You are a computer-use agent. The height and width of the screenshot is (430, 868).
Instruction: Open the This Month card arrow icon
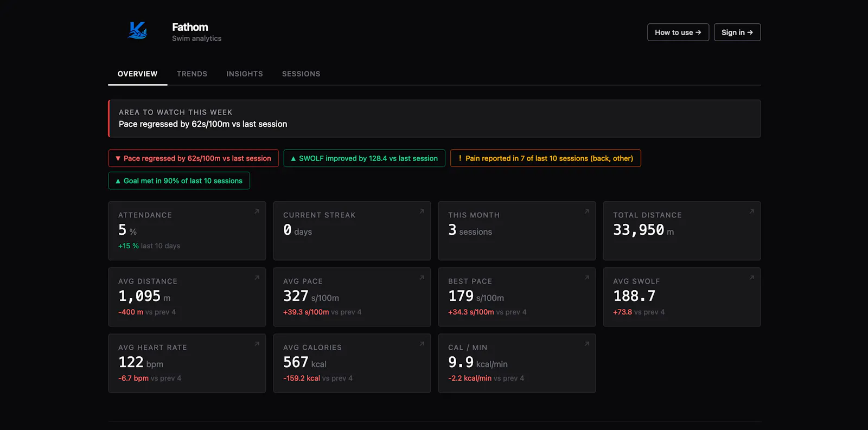point(586,211)
